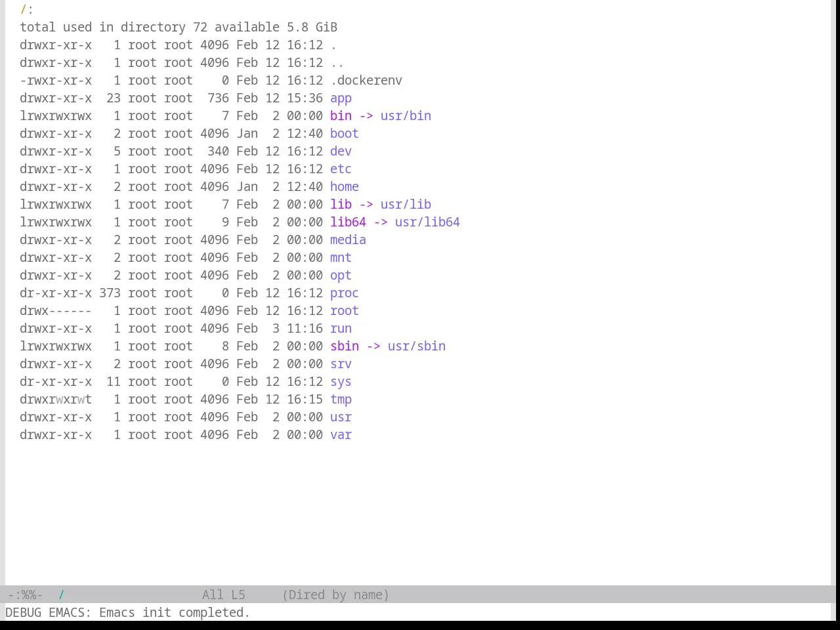Click size 736 in app row

pyautogui.click(x=218, y=98)
